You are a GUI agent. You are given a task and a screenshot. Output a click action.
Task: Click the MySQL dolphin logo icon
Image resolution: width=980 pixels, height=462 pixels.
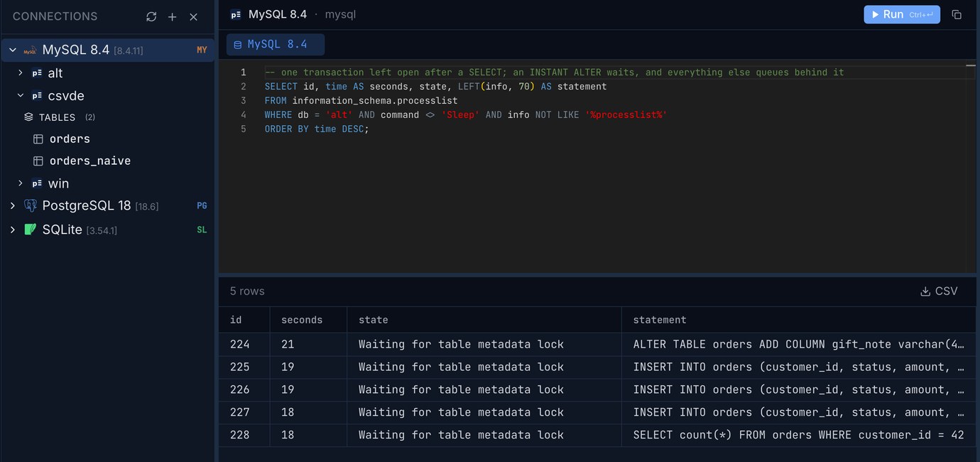point(30,50)
